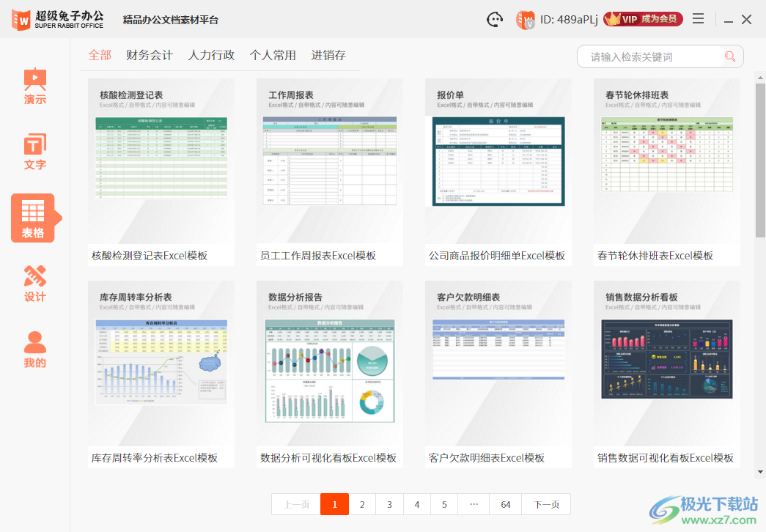Click the magnifier search icon

[x=729, y=56]
